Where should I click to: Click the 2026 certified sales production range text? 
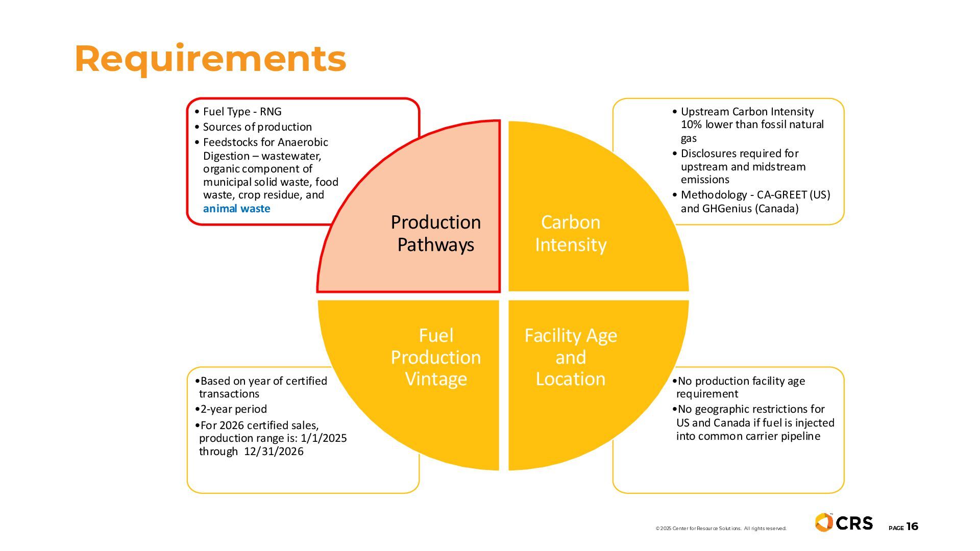click(x=272, y=438)
